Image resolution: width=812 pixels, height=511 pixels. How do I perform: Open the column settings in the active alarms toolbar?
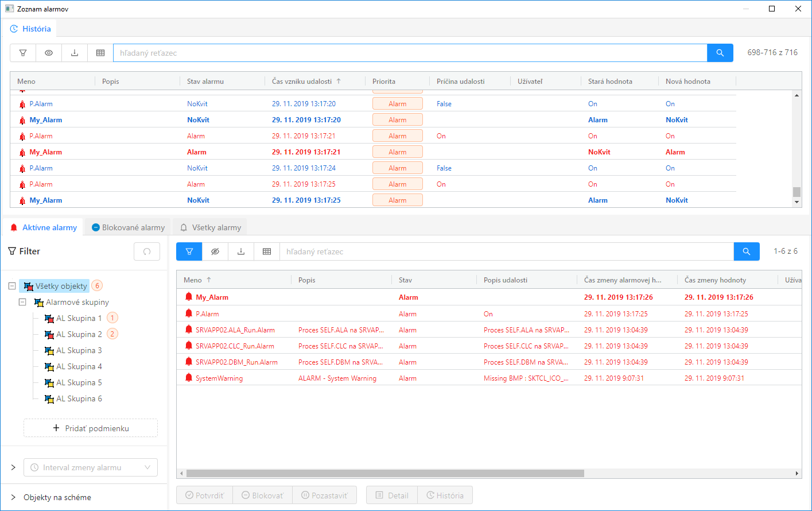pyautogui.click(x=267, y=251)
